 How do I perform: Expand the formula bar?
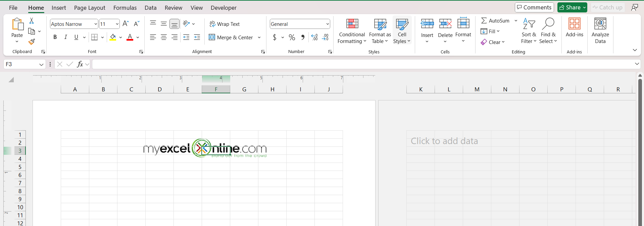click(637, 64)
